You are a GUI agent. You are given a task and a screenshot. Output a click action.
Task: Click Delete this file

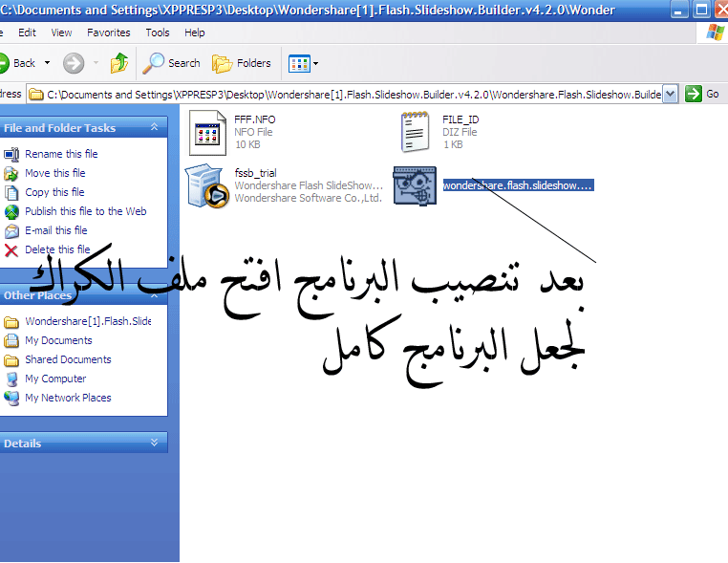tap(57, 249)
